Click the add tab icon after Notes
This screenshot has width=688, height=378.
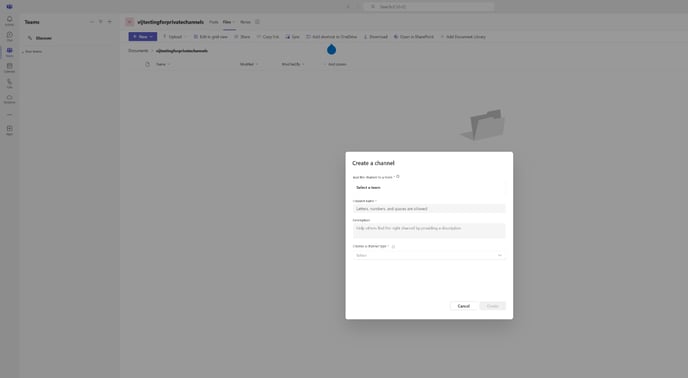pos(258,22)
